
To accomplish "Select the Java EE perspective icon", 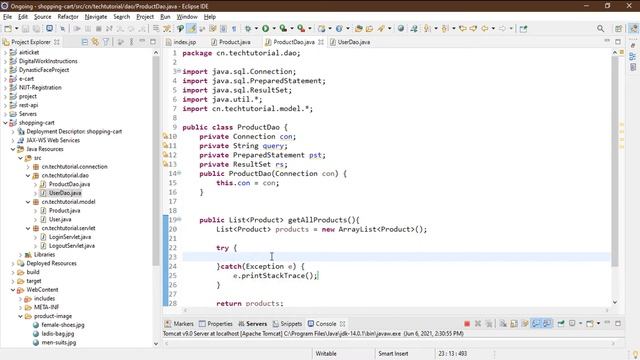I will click(x=633, y=29).
